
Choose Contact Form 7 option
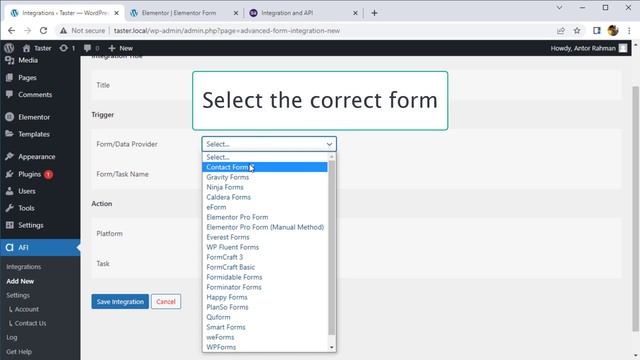pos(264,167)
